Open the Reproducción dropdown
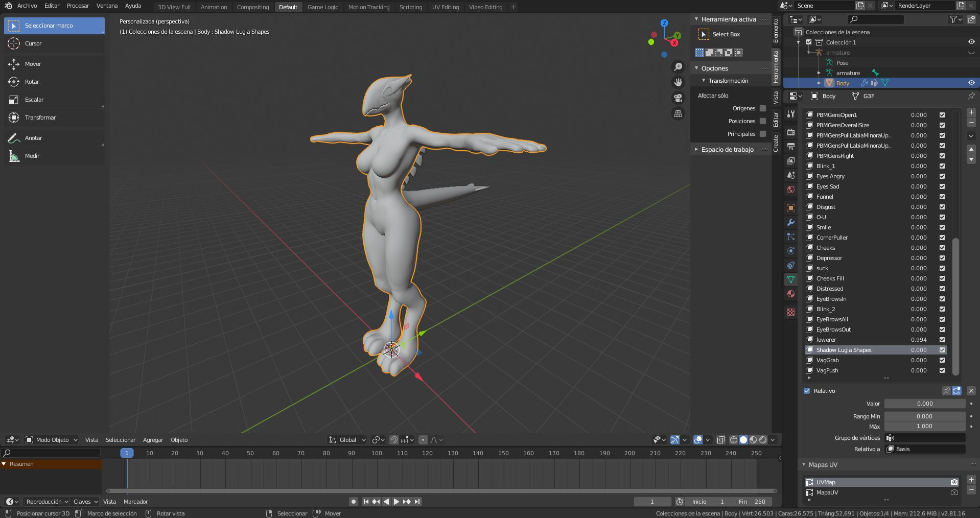Image resolution: width=980 pixels, height=518 pixels. point(47,502)
